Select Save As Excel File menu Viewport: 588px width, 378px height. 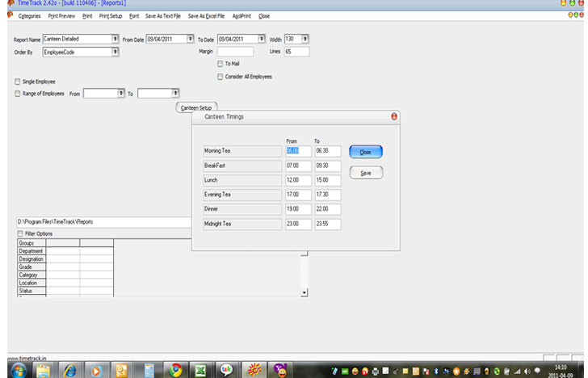(x=206, y=15)
